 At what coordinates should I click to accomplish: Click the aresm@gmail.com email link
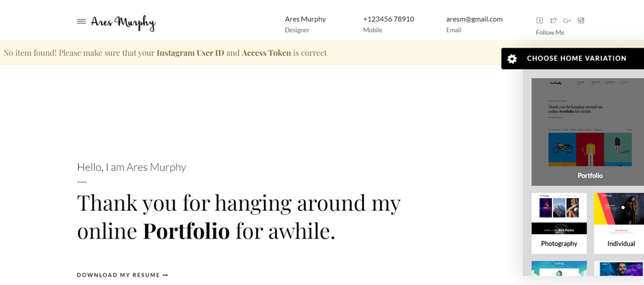tap(474, 19)
